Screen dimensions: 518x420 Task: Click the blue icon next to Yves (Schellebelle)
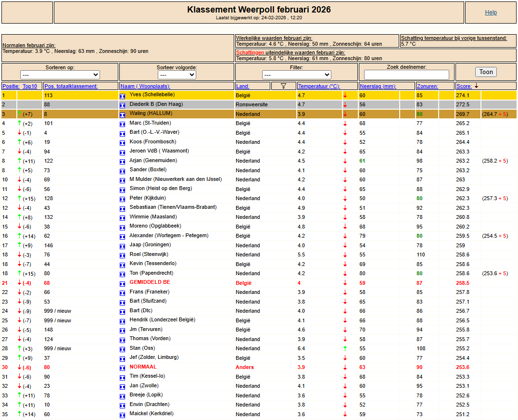(x=122, y=96)
